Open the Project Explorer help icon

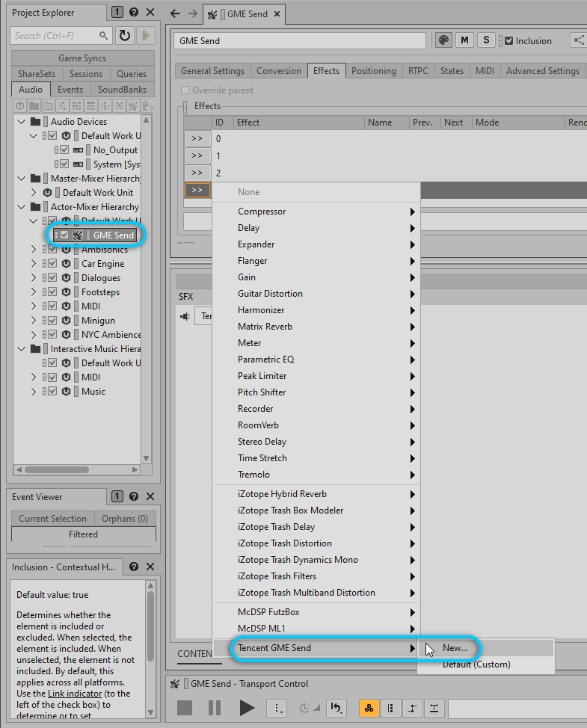pyautogui.click(x=134, y=13)
